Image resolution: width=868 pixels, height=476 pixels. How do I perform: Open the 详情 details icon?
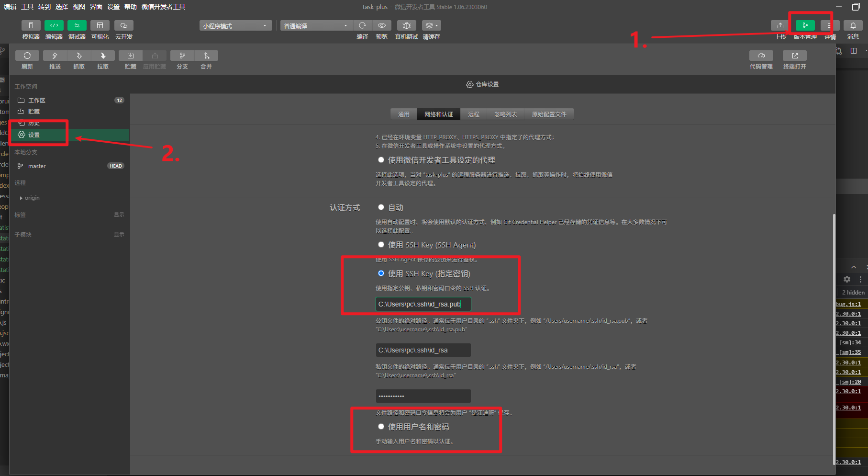coord(829,25)
